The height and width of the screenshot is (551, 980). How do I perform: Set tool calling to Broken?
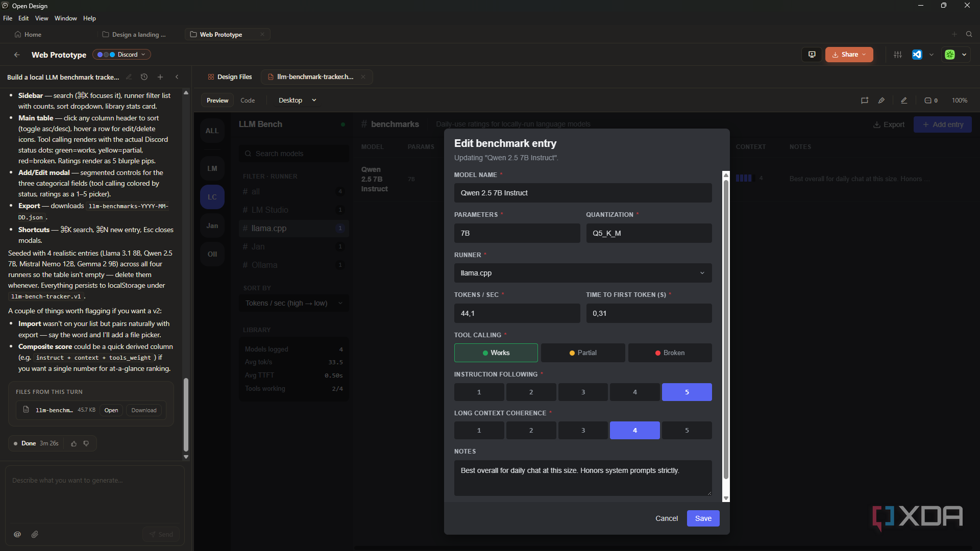[x=670, y=353]
